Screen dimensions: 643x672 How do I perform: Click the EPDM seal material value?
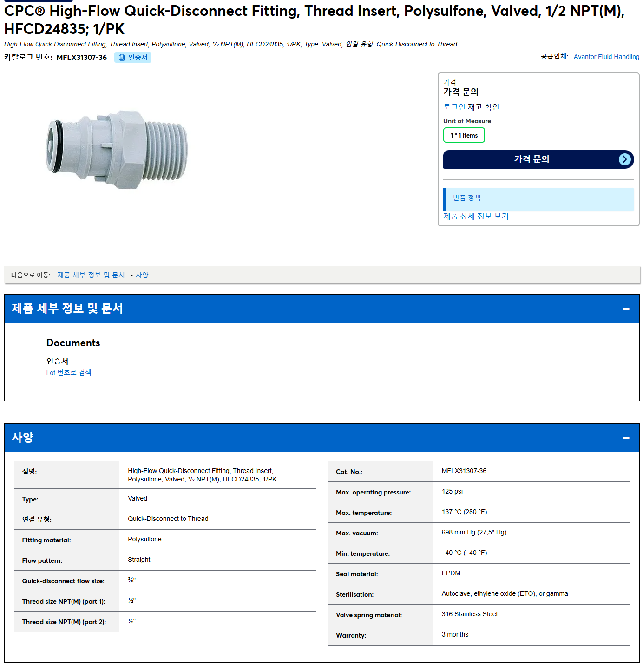point(451,573)
